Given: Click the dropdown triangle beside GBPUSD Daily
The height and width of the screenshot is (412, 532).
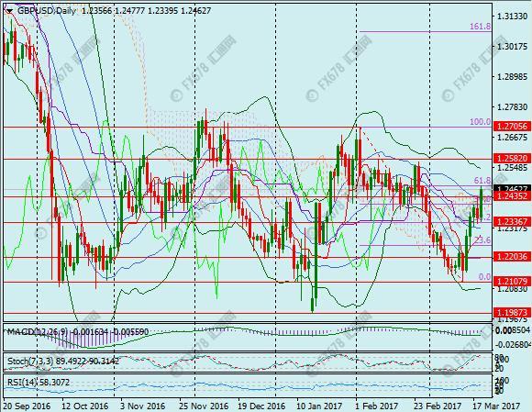Looking at the screenshot, I should (9, 11).
